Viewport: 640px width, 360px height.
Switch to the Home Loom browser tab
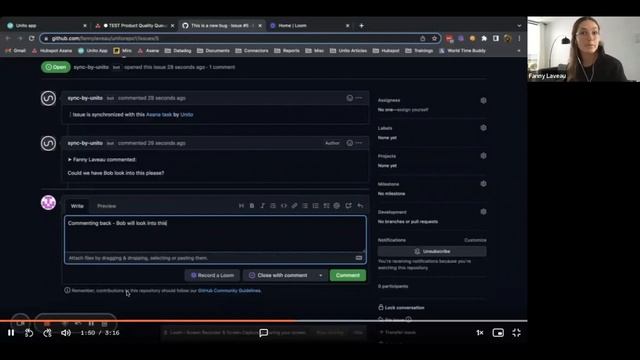tap(309, 25)
